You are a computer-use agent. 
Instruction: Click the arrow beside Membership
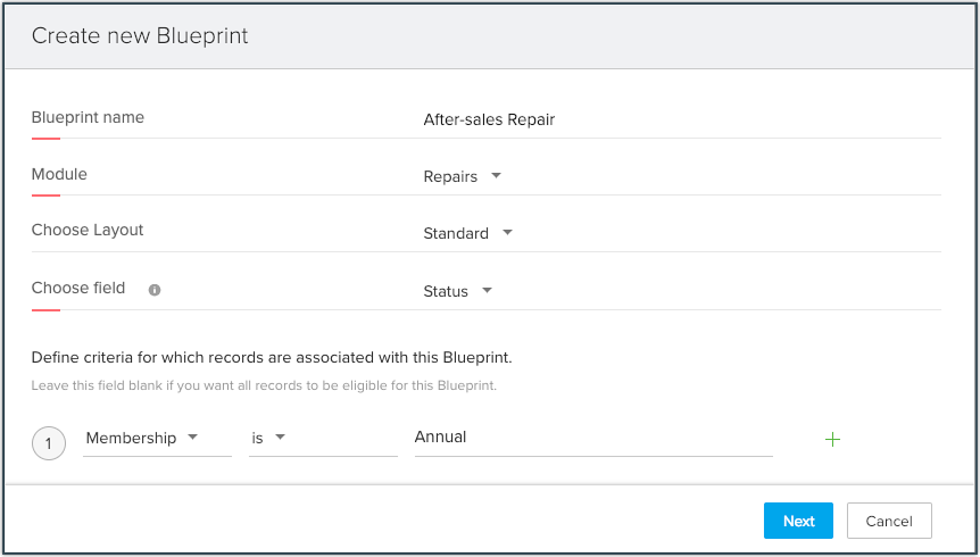(193, 437)
